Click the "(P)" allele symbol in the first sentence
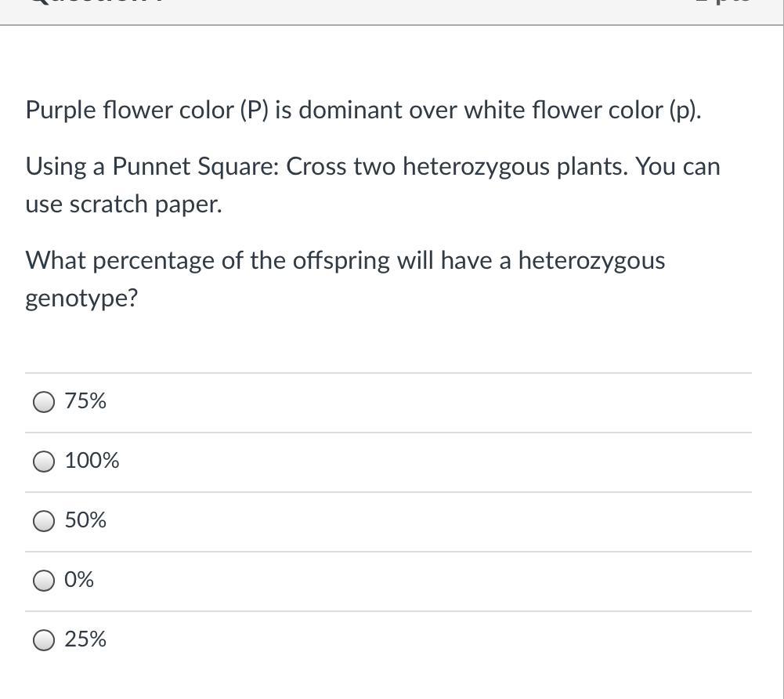 (255, 110)
